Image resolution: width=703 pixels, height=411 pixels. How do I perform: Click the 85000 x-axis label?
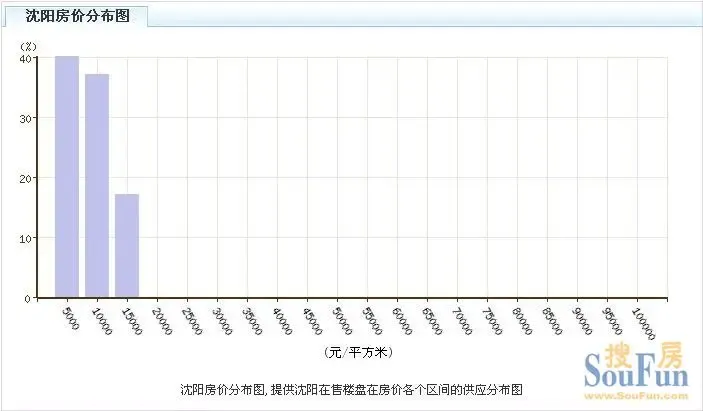[x=552, y=321]
